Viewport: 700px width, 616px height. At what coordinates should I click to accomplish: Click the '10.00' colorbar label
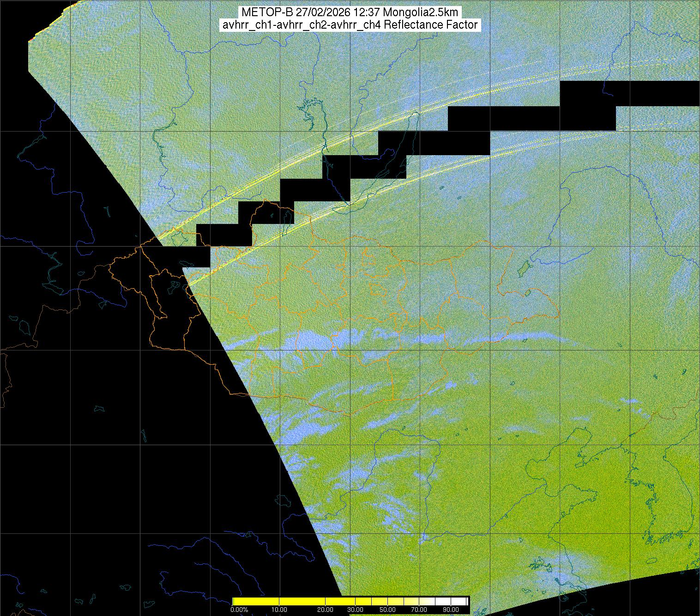point(280,610)
